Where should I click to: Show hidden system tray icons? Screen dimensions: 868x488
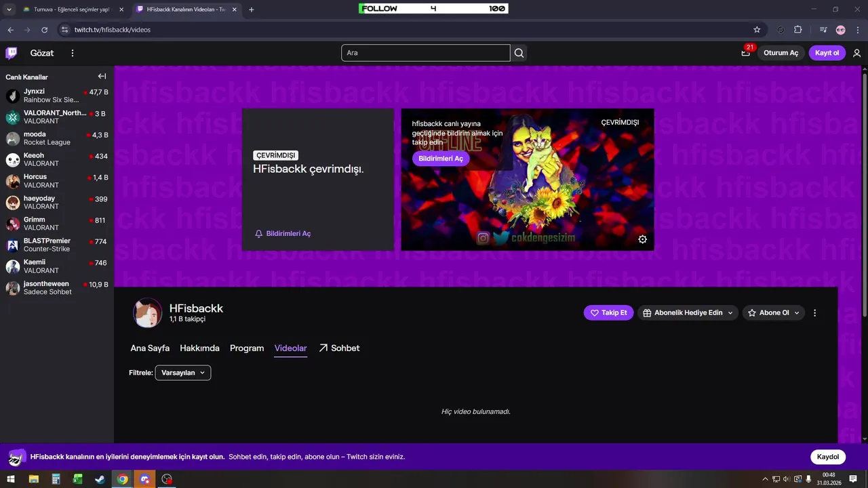(766, 479)
